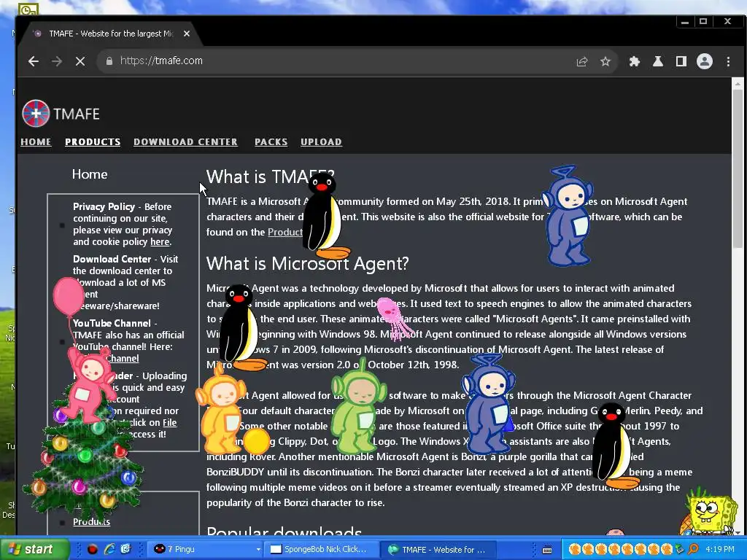Click the purple Tinky Winky in lower middle
Viewport: 747px width, 560px height.
pos(488,404)
